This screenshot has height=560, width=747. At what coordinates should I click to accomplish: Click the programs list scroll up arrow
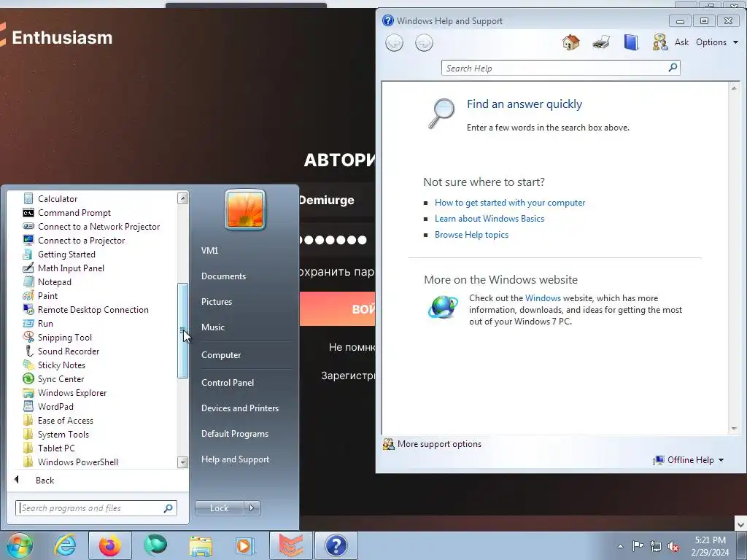(x=182, y=198)
